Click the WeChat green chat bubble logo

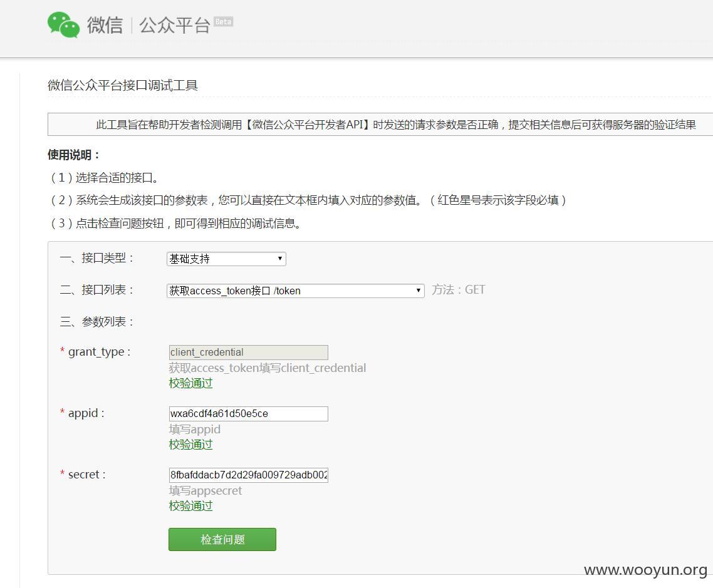(x=64, y=24)
